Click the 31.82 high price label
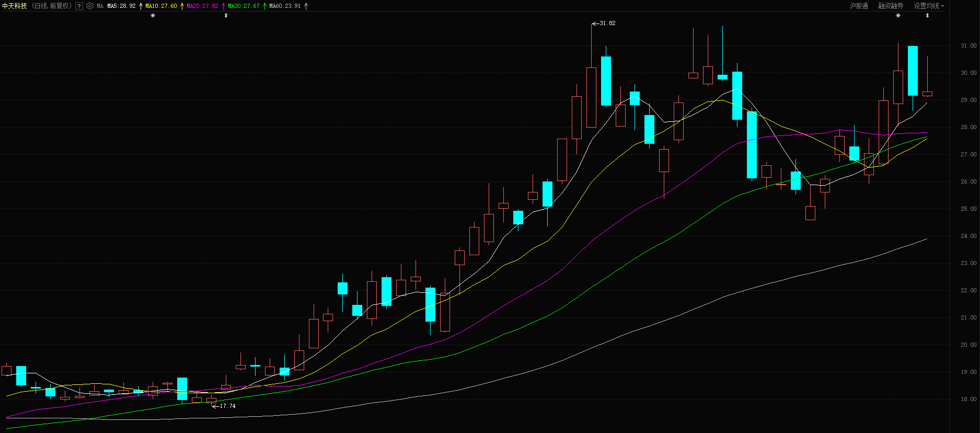This screenshot has height=433, width=980. click(x=607, y=24)
